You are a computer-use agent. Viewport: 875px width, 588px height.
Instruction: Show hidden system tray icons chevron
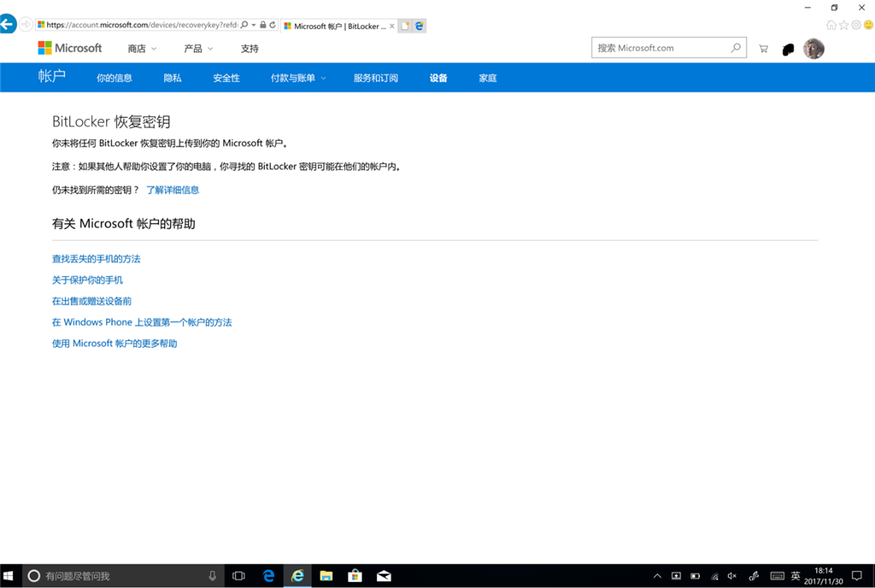tap(657, 576)
